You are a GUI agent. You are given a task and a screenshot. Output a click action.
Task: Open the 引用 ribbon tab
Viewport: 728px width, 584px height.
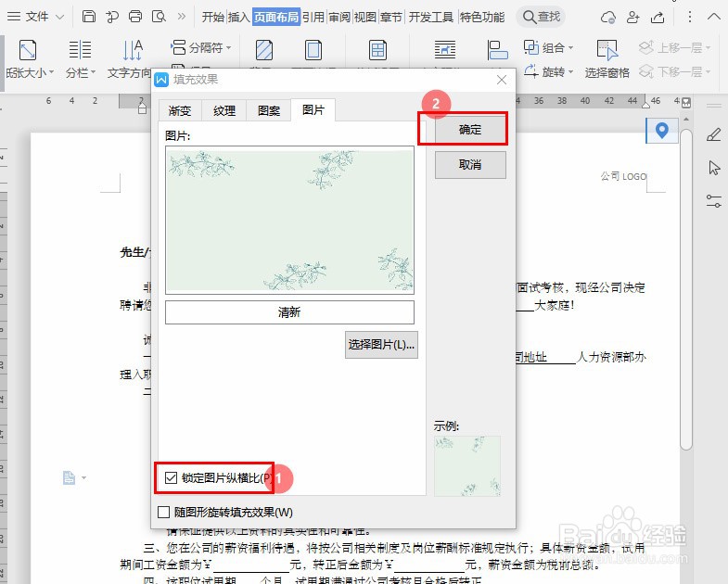313,18
